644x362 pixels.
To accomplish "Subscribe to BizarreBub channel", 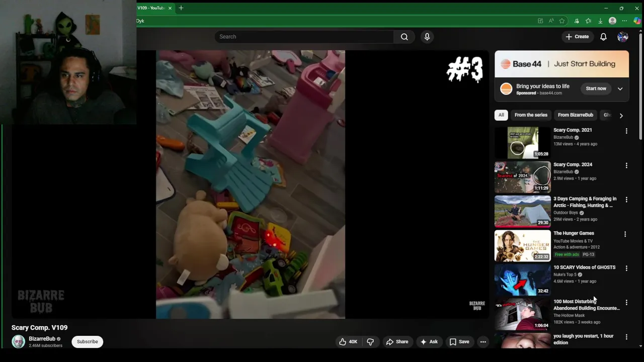I will (88, 342).
